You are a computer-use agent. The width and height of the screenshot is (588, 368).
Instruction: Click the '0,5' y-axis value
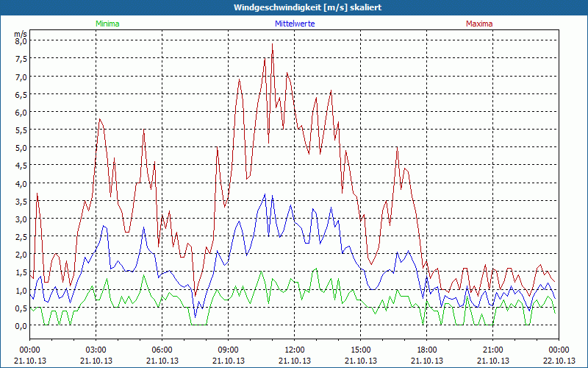21,308
